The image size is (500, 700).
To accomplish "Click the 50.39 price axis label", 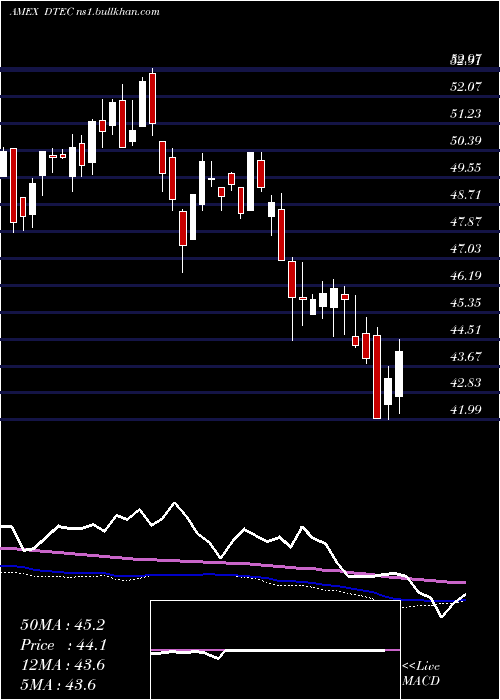I will [x=466, y=141].
